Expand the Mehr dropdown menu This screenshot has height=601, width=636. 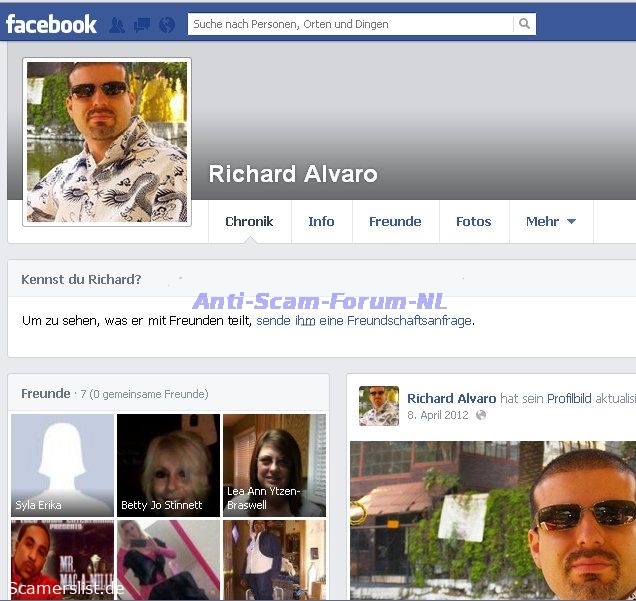(x=551, y=222)
